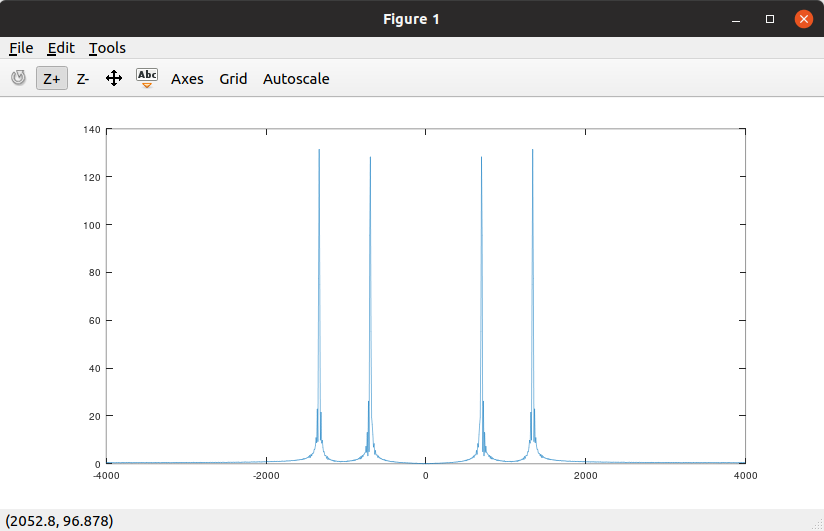
Task: Click the x-axis label 0
Action: pos(425,476)
